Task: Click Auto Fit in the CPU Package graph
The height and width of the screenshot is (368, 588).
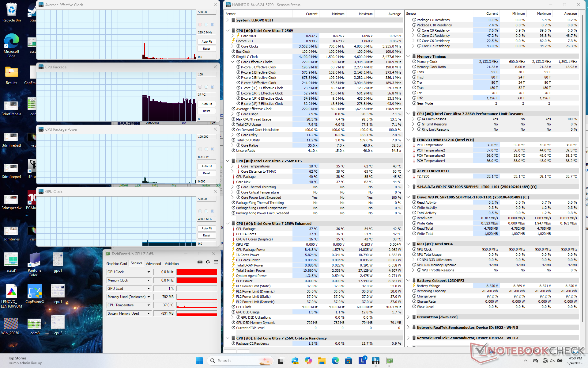Action: pyautogui.click(x=207, y=104)
